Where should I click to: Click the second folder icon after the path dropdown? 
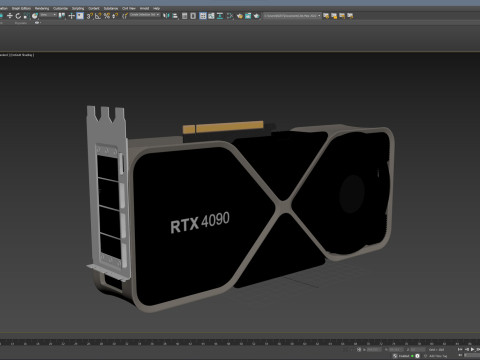334,16
